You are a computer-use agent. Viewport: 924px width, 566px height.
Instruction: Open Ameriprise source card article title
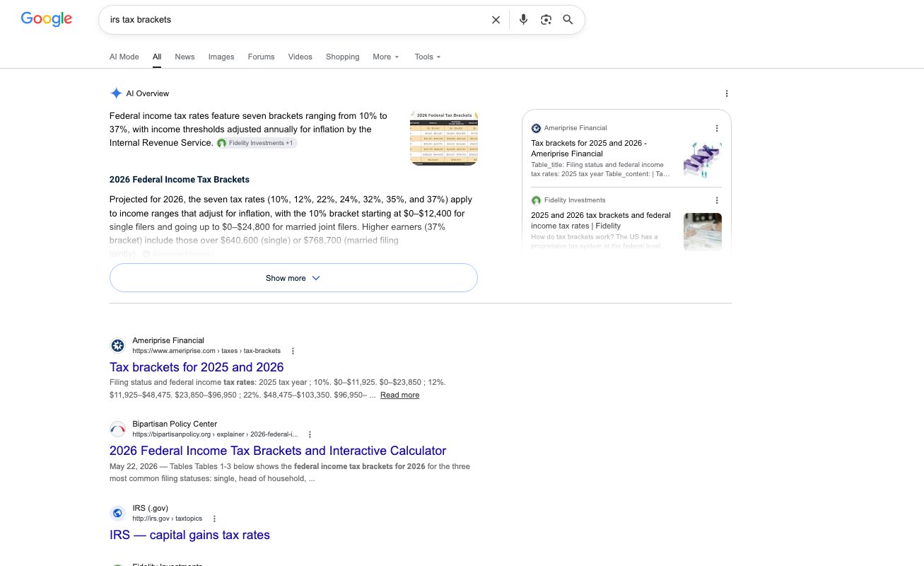coord(589,149)
